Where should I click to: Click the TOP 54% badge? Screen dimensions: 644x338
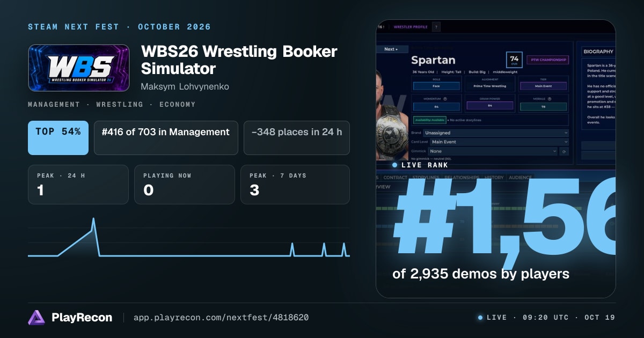coord(58,138)
